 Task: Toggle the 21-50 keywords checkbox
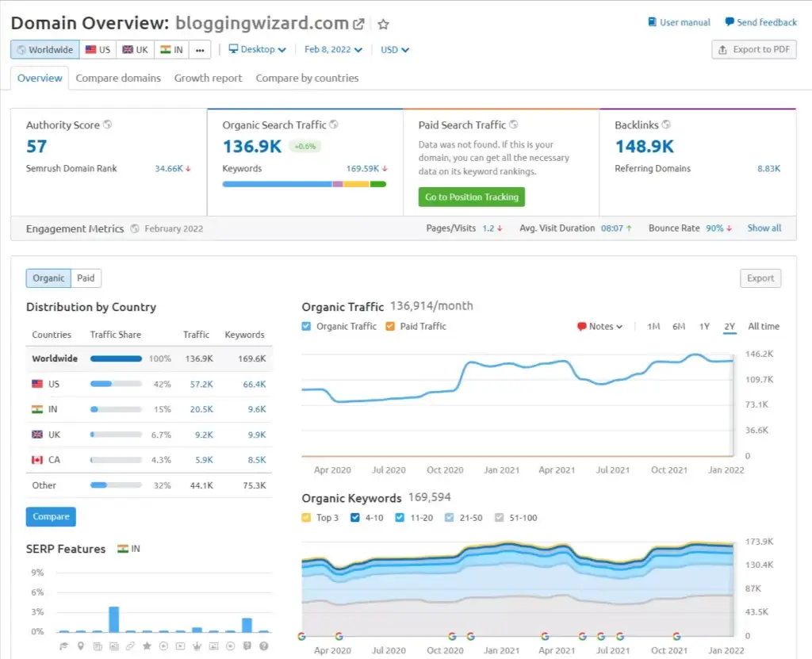449,518
